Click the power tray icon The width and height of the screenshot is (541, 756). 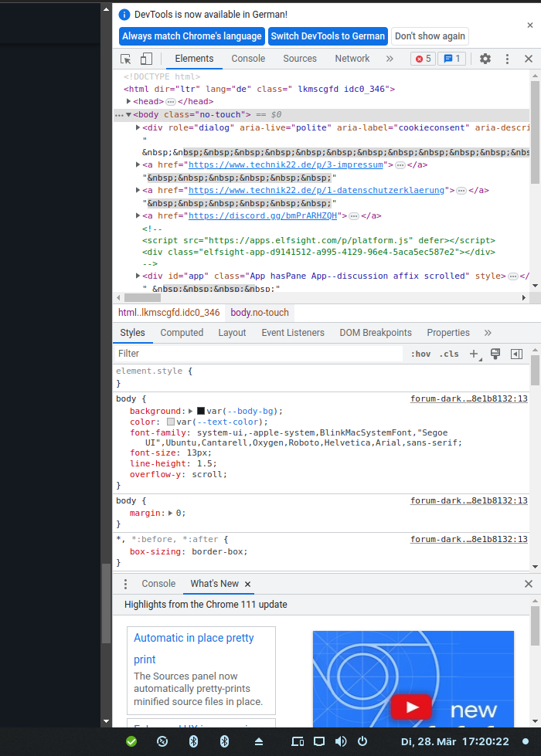362,741
